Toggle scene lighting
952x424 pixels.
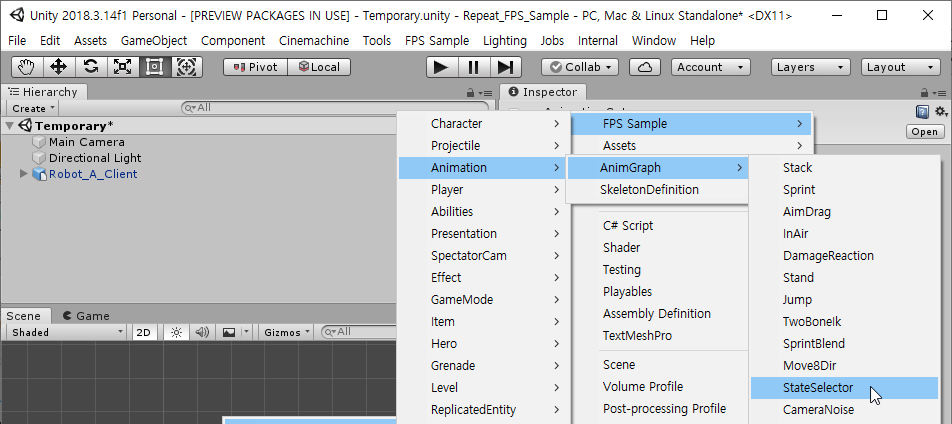(x=177, y=332)
